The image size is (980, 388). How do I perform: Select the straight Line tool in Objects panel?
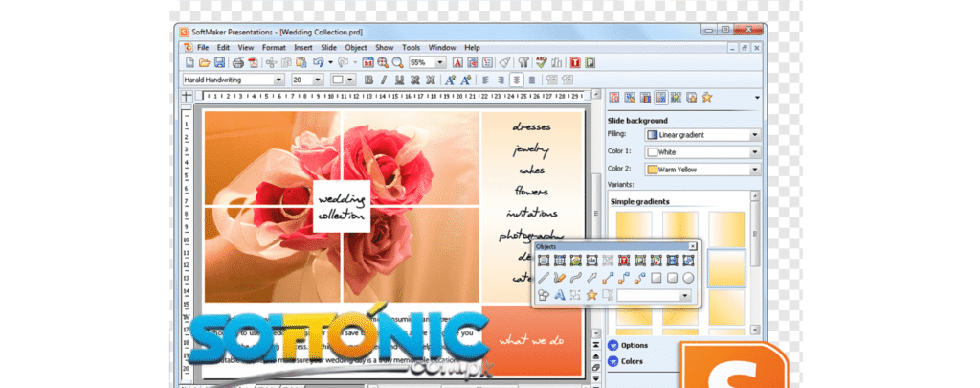click(544, 277)
